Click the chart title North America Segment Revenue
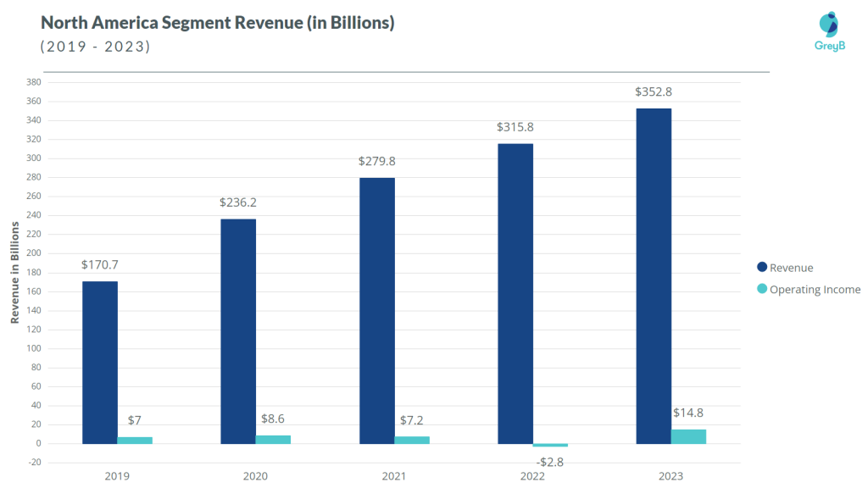Screen dimensions: 868x488 tap(216, 22)
